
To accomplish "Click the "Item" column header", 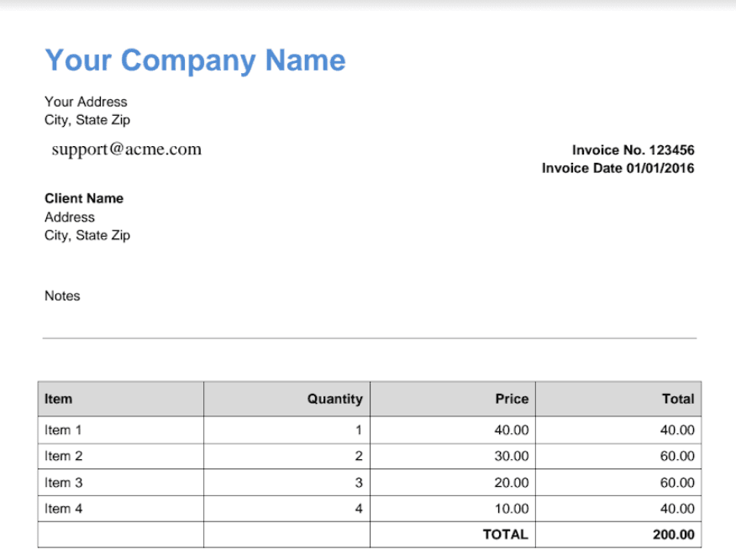I will [59, 399].
